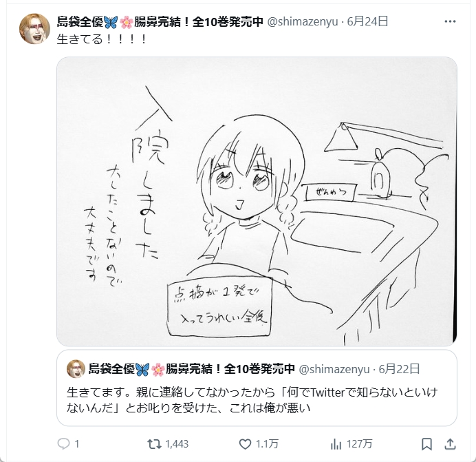Image resolution: width=476 pixels, height=462 pixels.
Task: Click the small avatar in quoted post
Action: tap(76, 369)
